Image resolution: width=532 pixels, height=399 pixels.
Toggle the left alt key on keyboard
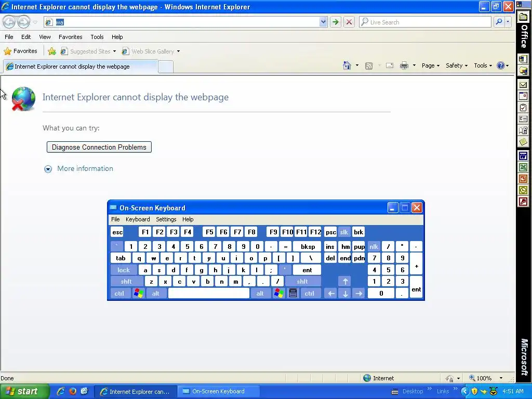(156, 293)
